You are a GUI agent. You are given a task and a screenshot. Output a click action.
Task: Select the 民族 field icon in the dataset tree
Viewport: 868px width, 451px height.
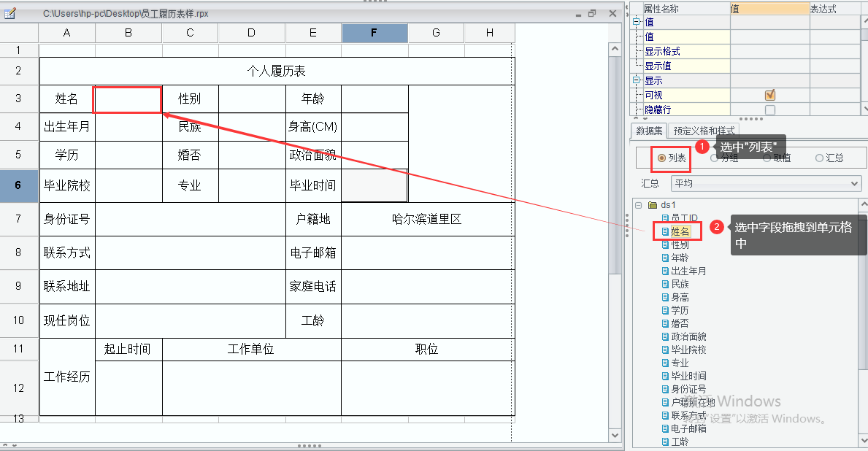[x=665, y=284]
